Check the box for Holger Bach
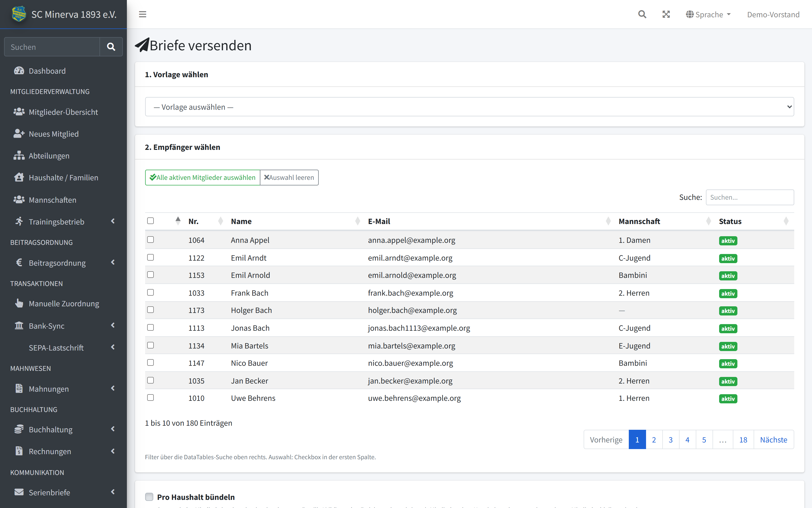812x508 pixels. (150, 310)
